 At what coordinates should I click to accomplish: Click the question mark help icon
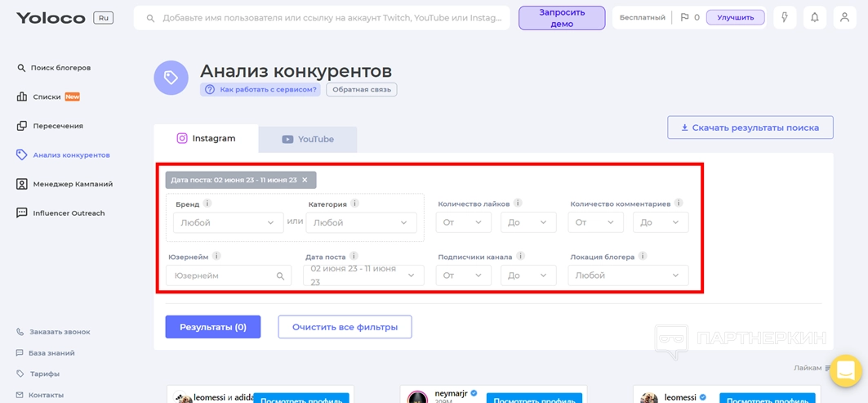pyautogui.click(x=210, y=89)
